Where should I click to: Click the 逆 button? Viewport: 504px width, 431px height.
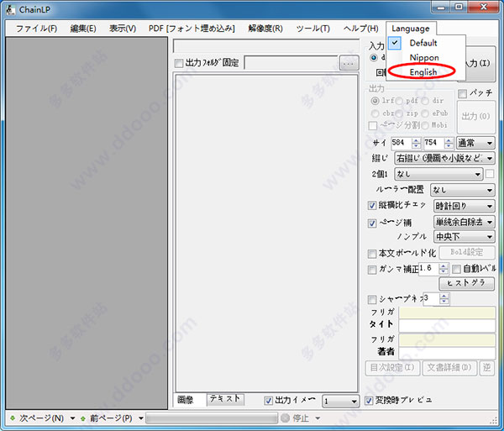pyautogui.click(x=486, y=368)
